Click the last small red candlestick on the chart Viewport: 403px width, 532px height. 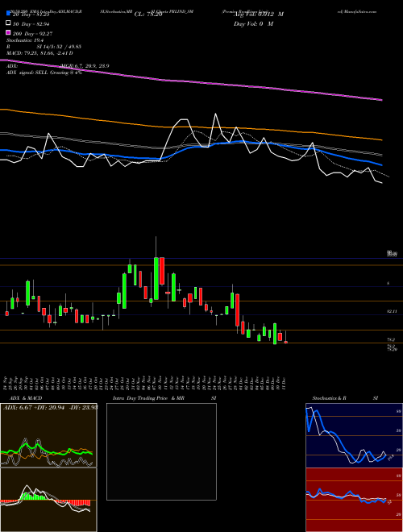[286, 343]
